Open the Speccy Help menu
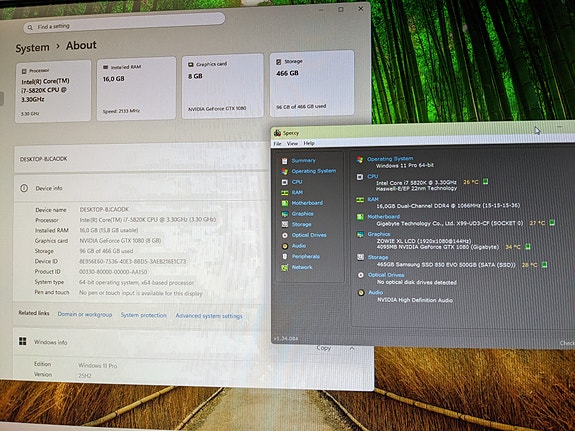Image resolution: width=575 pixels, height=431 pixels. tap(309, 143)
